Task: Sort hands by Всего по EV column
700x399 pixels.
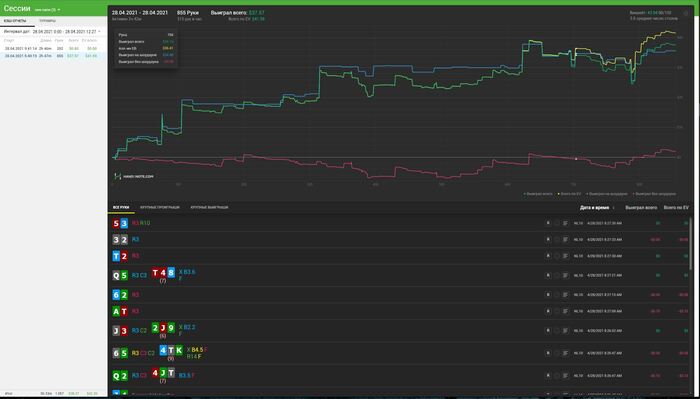Action: pos(676,208)
